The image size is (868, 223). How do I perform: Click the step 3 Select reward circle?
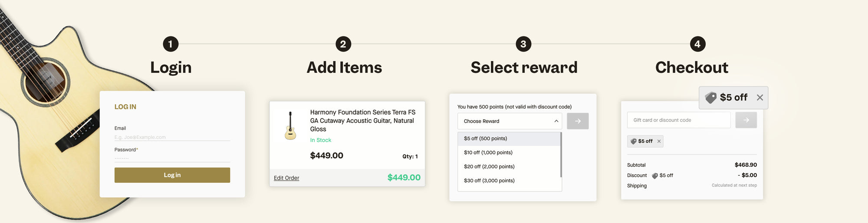(x=523, y=44)
